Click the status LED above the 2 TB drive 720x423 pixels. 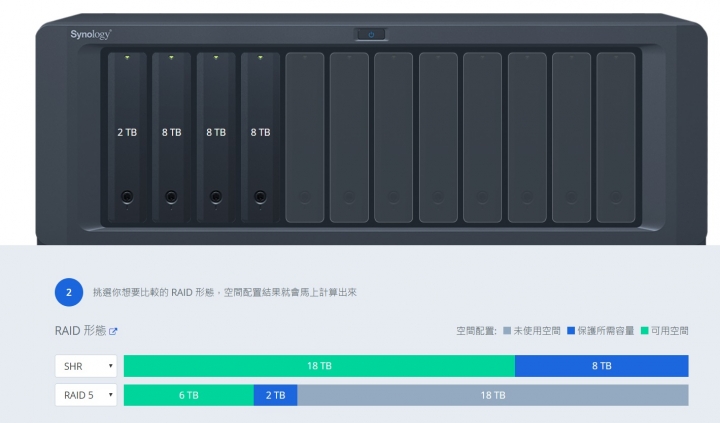127,57
